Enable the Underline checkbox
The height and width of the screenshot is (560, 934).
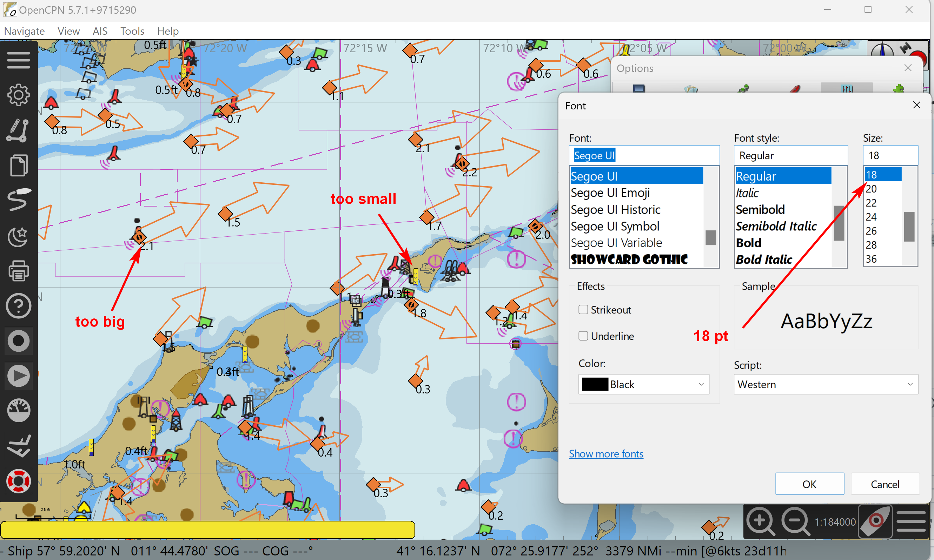[583, 336]
